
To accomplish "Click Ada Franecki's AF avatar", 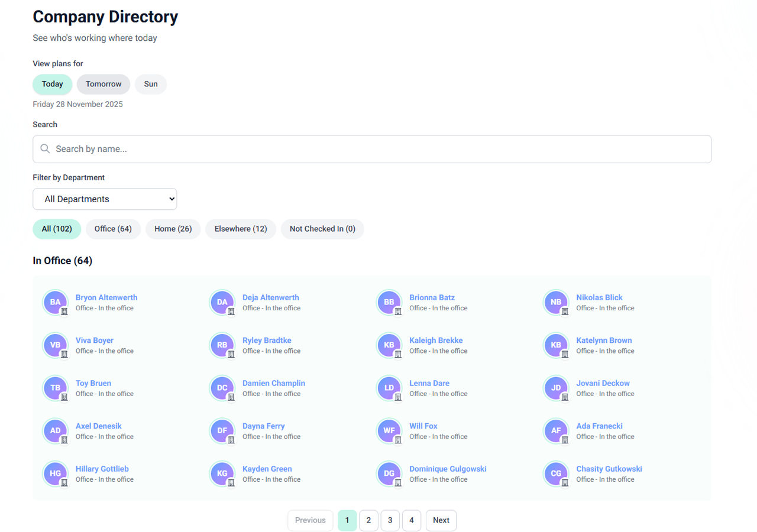I will [556, 431].
